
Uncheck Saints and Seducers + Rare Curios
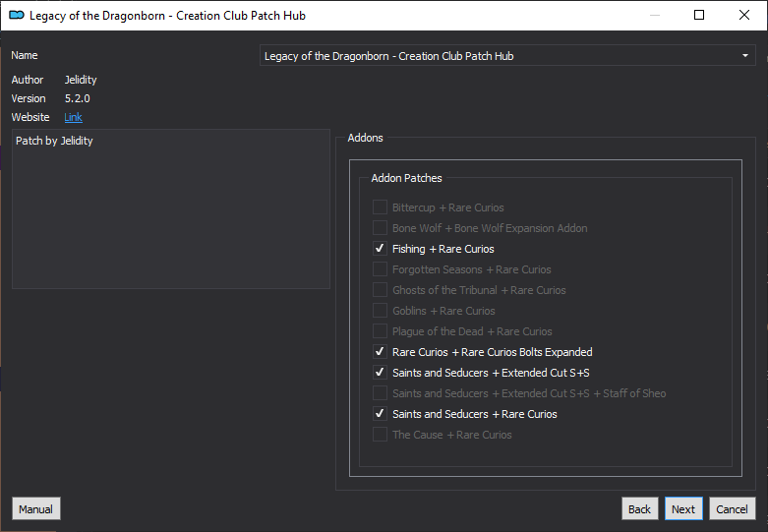pos(380,414)
